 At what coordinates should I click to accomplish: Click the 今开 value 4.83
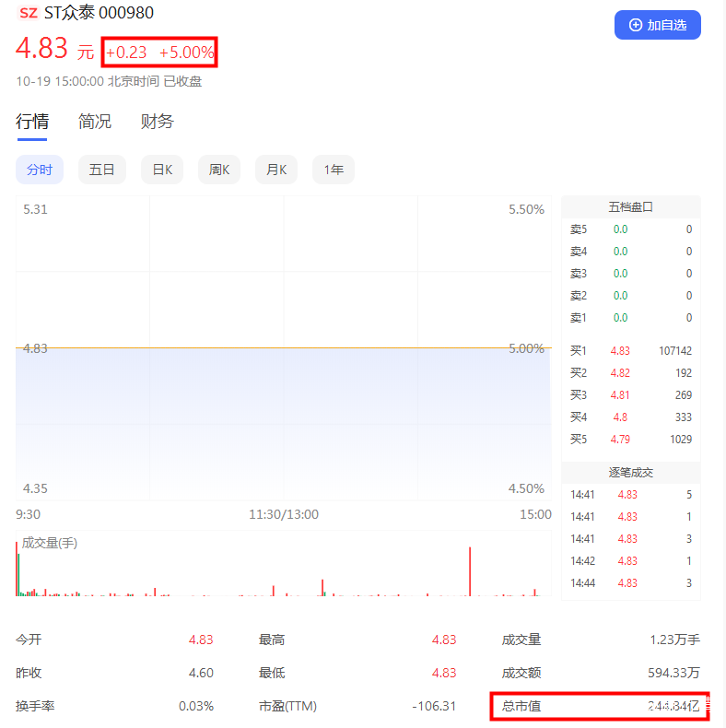click(x=201, y=640)
